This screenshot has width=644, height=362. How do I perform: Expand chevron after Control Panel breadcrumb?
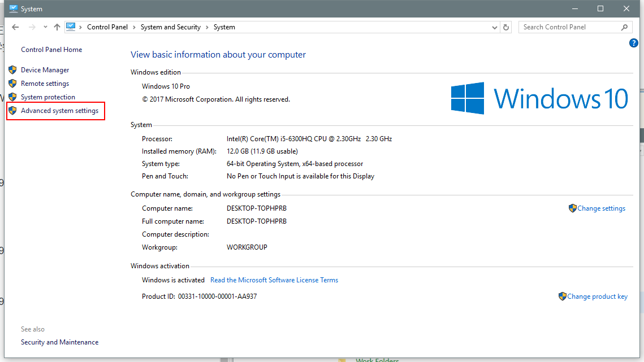click(x=134, y=27)
